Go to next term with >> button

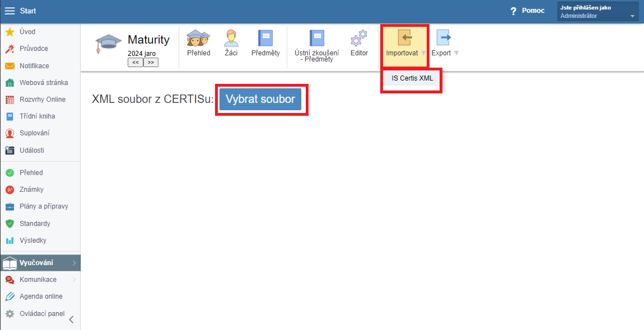151,63
